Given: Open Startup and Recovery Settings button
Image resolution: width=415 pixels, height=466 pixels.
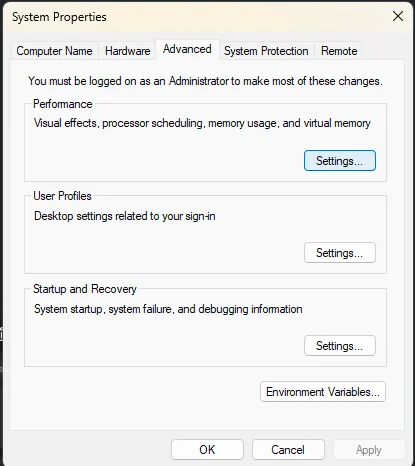Looking at the screenshot, I should click(x=340, y=346).
